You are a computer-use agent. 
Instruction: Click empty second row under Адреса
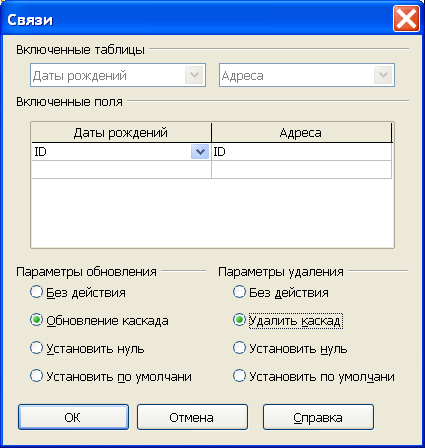(x=301, y=170)
